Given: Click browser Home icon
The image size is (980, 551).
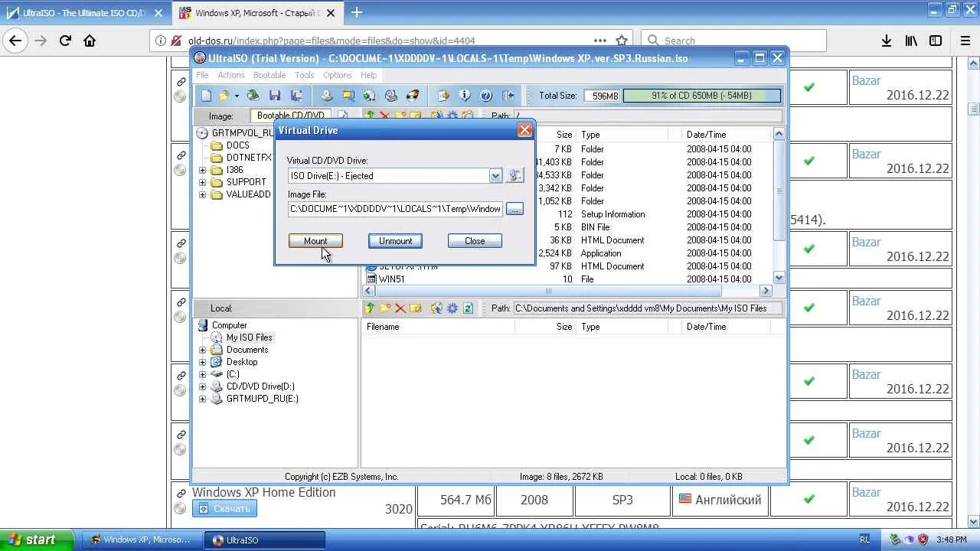Looking at the screenshot, I should pyautogui.click(x=90, y=41).
